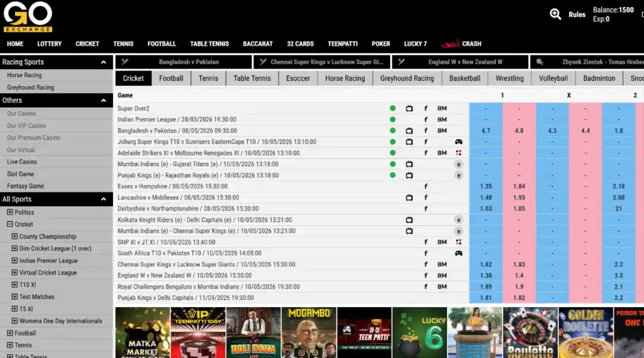Open Bangladesh v Pakistan ticker banner
The height and width of the screenshot is (358, 644).
(184, 62)
